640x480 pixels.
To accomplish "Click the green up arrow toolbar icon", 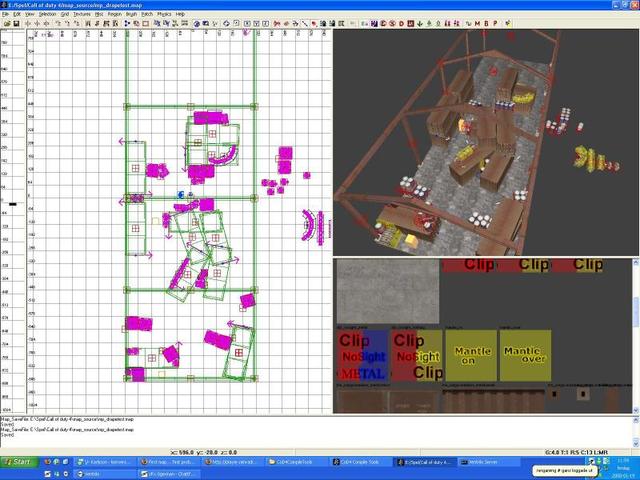I will [429, 24].
